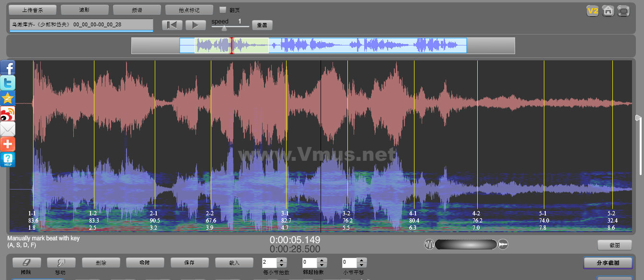Decrease the 弱起拍数 stepper value
The width and height of the screenshot is (644, 280).
tap(322, 265)
